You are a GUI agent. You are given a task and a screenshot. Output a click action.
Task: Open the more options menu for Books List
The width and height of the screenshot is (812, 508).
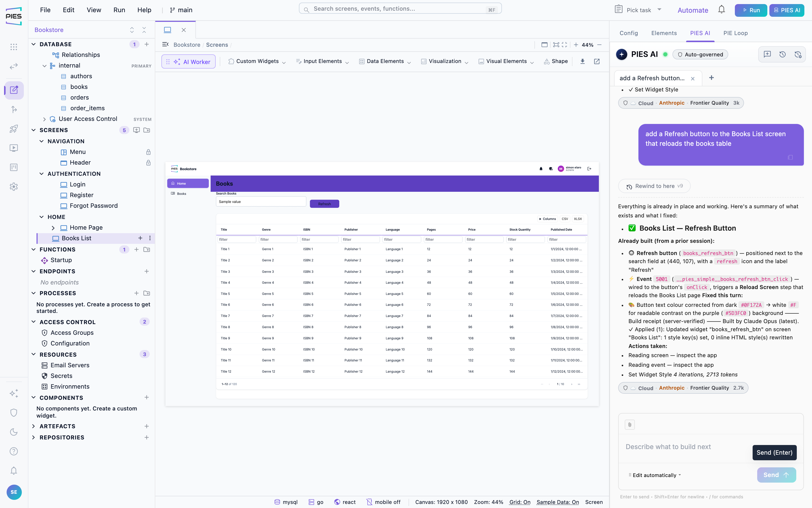150,238
